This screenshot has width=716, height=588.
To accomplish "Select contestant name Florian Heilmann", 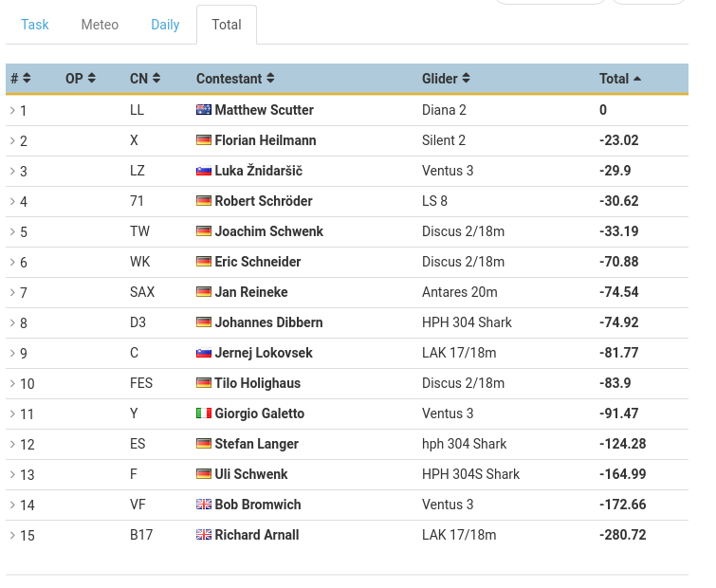I will (266, 140).
